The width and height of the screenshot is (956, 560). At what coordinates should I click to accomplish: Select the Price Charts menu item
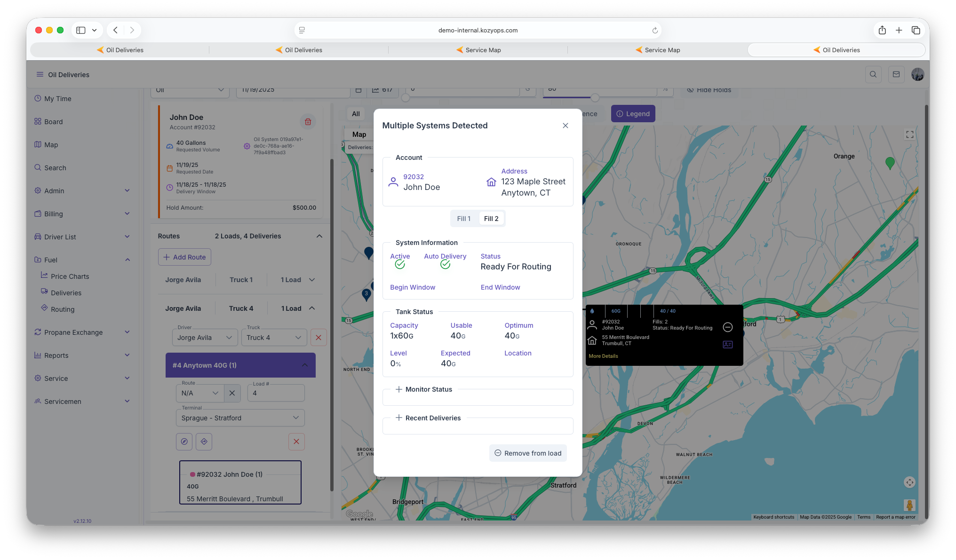point(70,276)
